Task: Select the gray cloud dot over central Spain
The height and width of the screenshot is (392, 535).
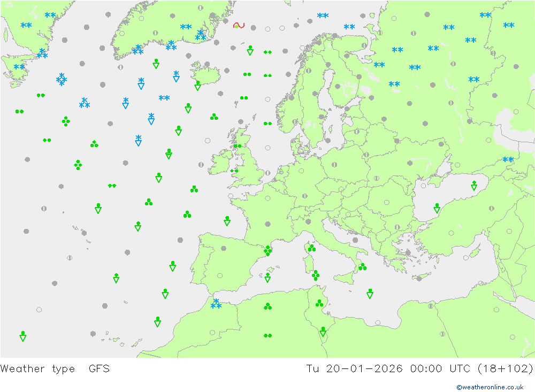Action: (x=224, y=248)
